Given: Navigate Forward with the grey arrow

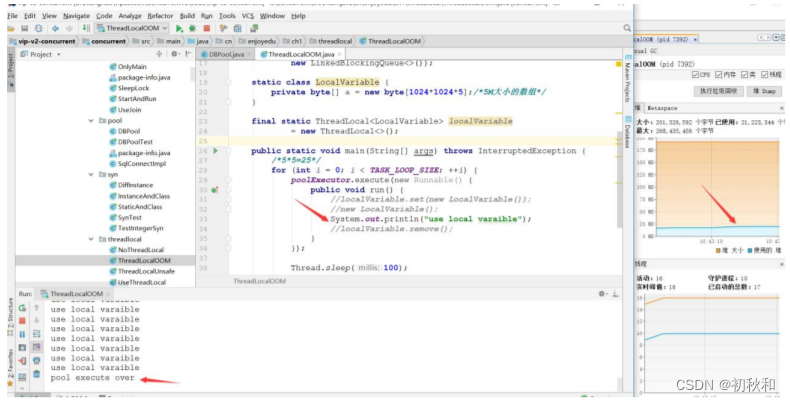Looking at the screenshot, I should pos(69,28).
